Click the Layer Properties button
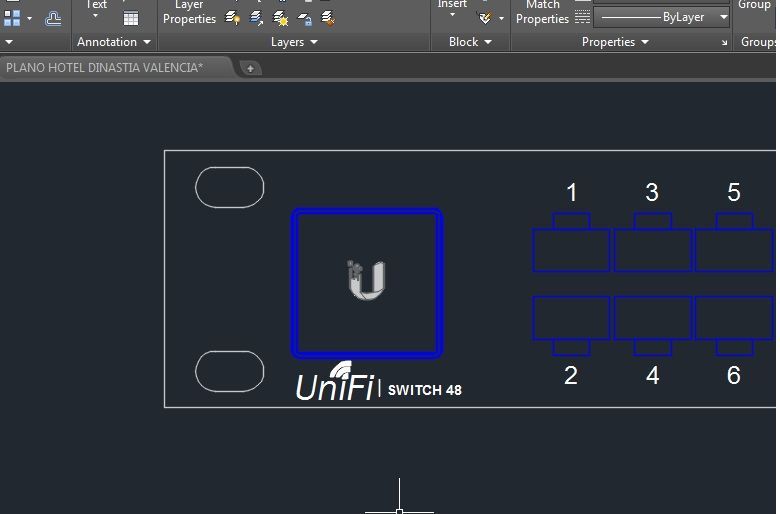This screenshot has width=780, height=514. (x=189, y=13)
